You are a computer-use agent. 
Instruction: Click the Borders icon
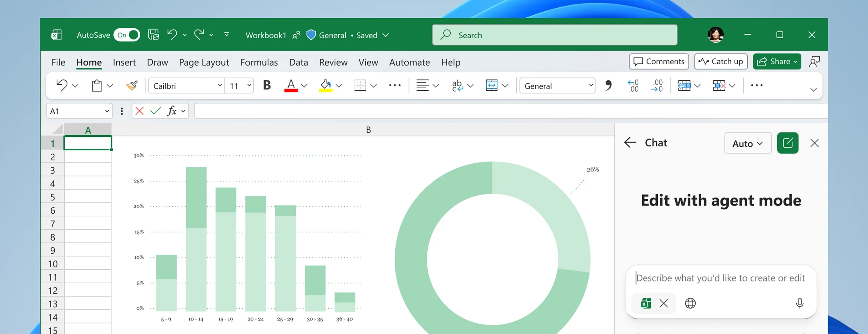(x=360, y=86)
